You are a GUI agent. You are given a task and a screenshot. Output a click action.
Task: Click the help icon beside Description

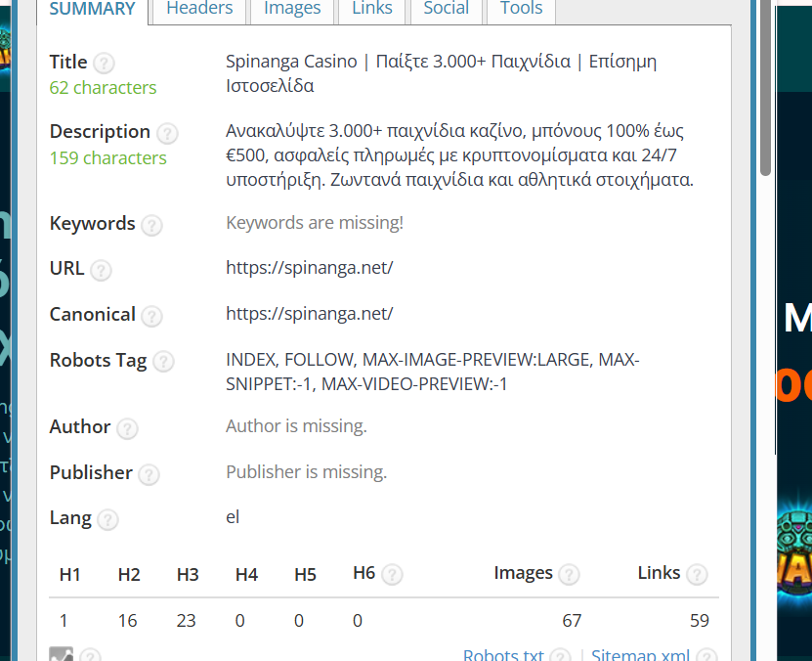click(x=167, y=133)
